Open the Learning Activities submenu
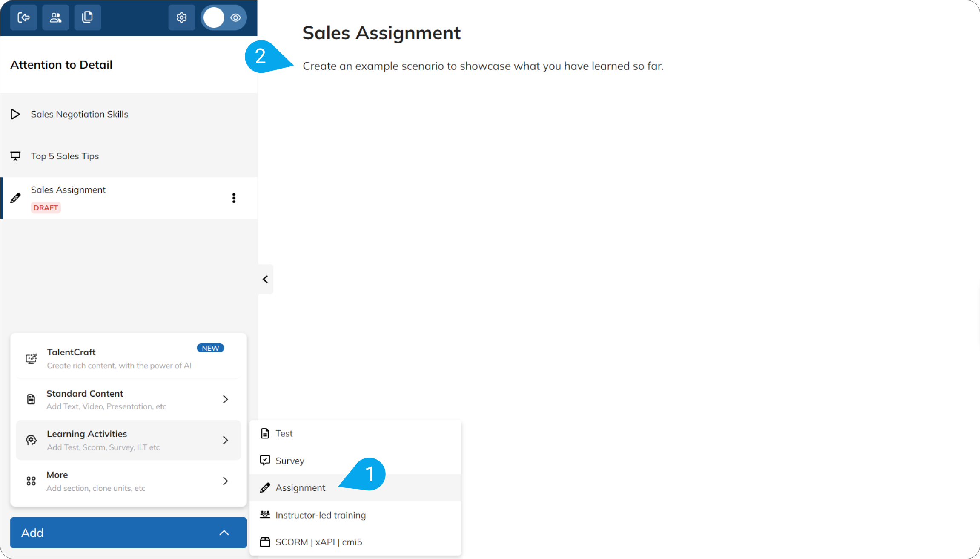The image size is (980, 559). click(x=129, y=440)
